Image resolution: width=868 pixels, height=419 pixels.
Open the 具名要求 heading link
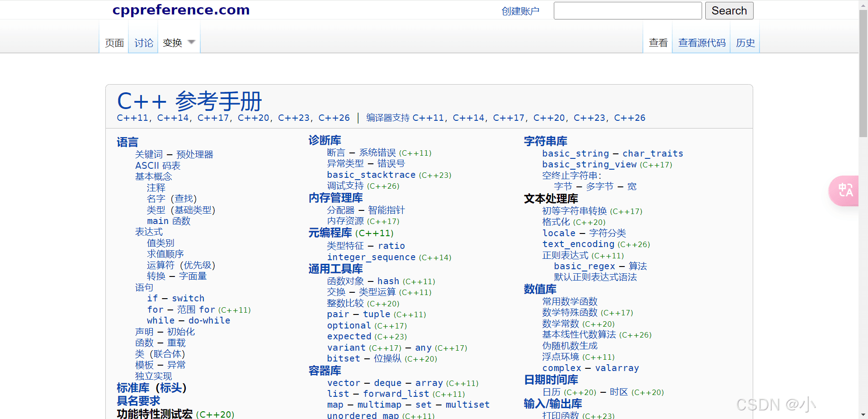[138, 400]
